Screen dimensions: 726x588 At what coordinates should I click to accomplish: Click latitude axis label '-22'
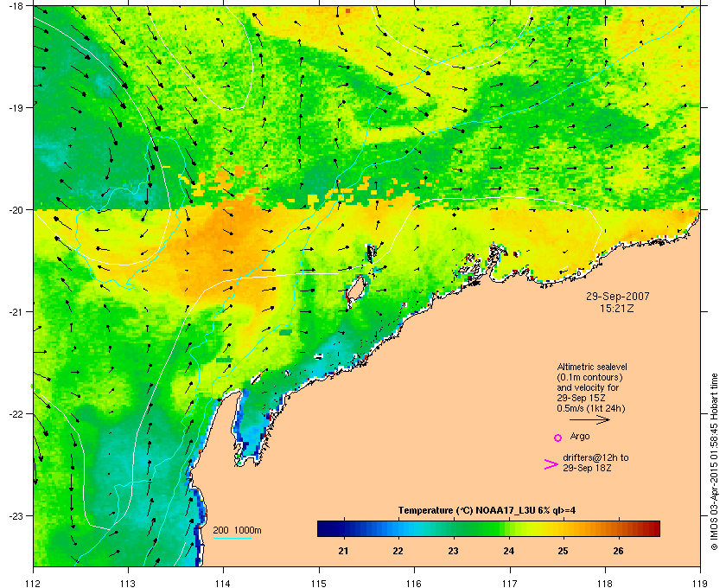click(16, 413)
